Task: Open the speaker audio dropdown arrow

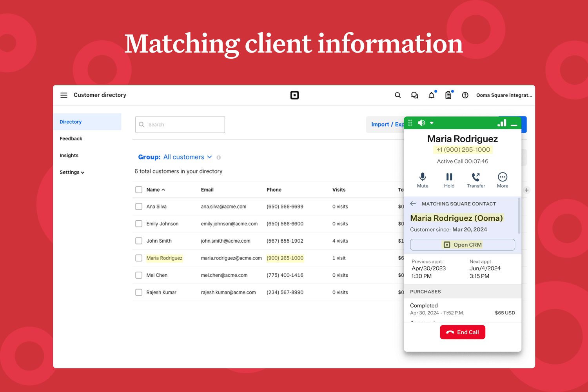Action: [x=432, y=123]
